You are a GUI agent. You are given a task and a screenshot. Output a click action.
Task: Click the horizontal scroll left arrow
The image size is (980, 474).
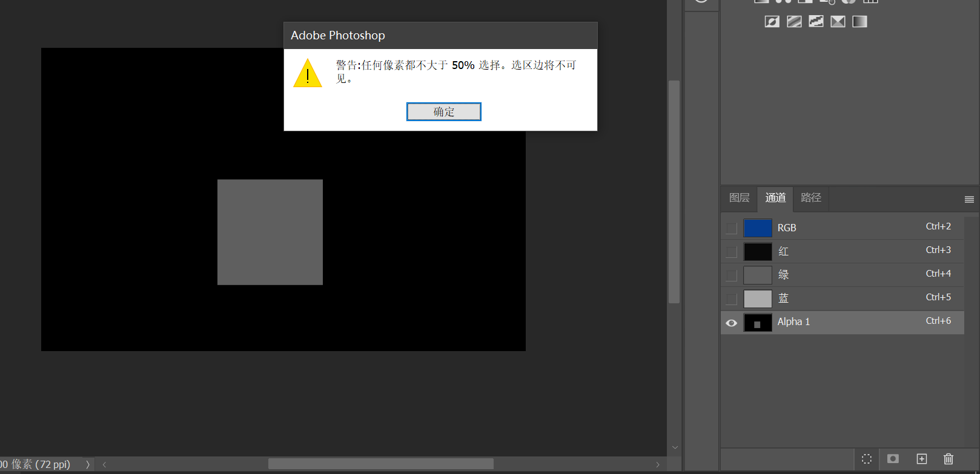[x=104, y=464]
